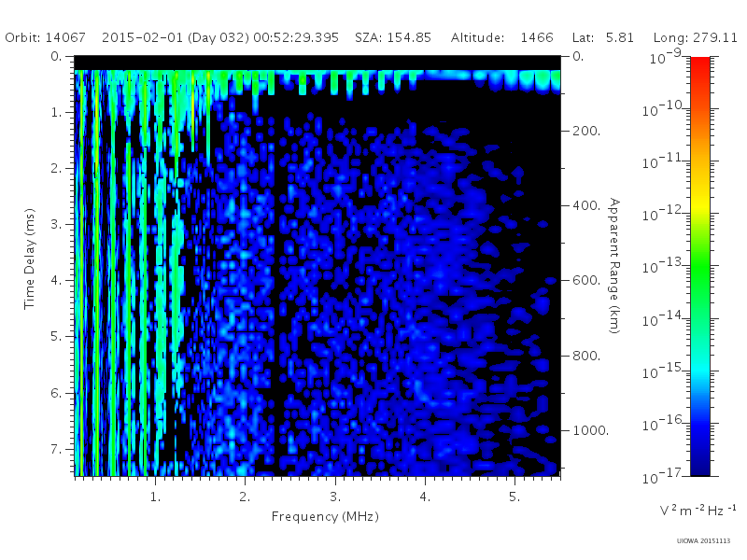Click the '3.' tick on time delay axis
The width and height of the screenshot is (747, 560).
[x=56, y=224]
